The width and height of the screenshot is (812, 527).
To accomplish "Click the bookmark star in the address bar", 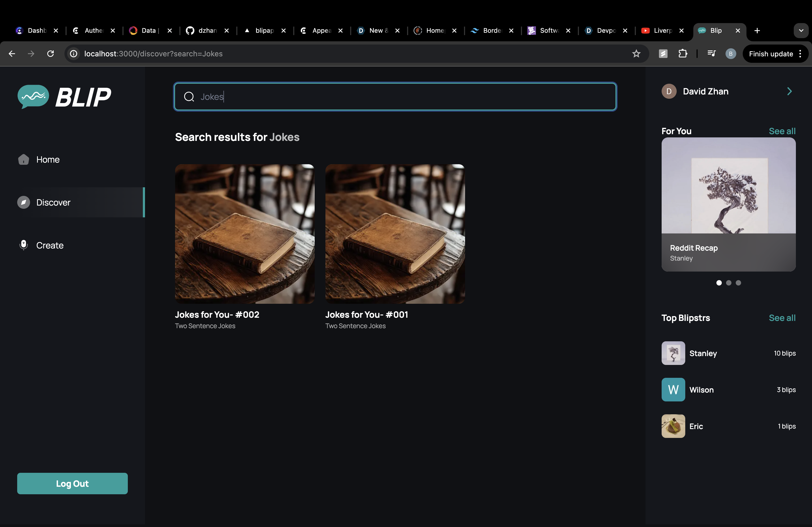I will click(x=636, y=53).
